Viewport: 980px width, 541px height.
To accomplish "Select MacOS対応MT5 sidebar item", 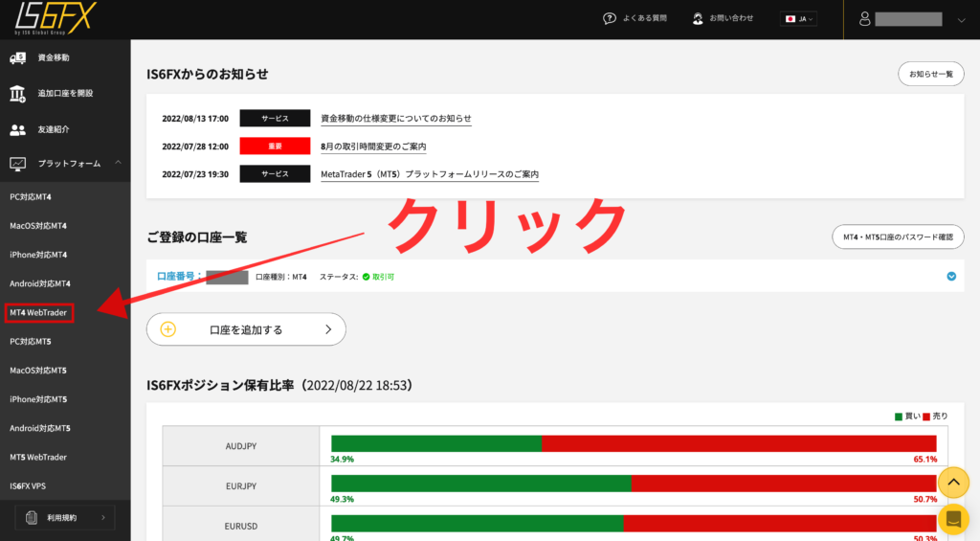I will [x=38, y=371].
